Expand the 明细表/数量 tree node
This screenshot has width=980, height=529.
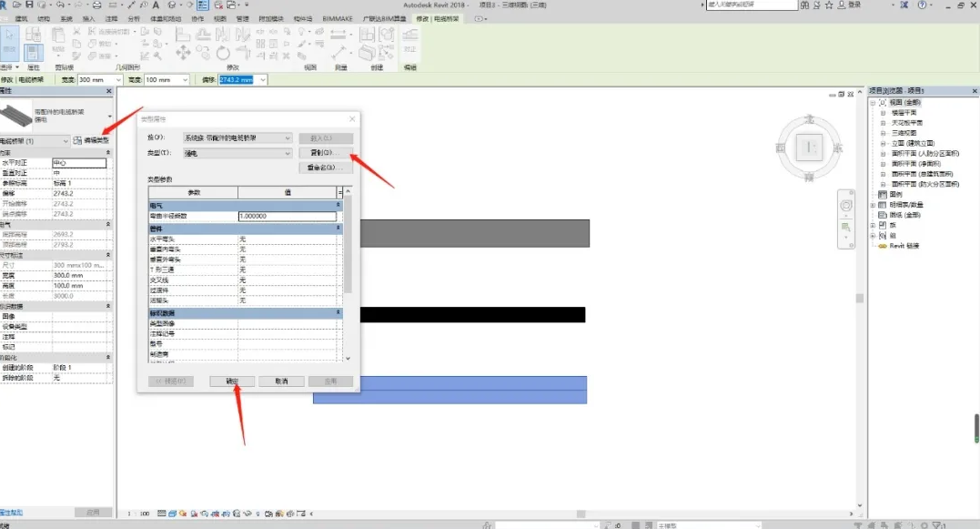click(874, 205)
